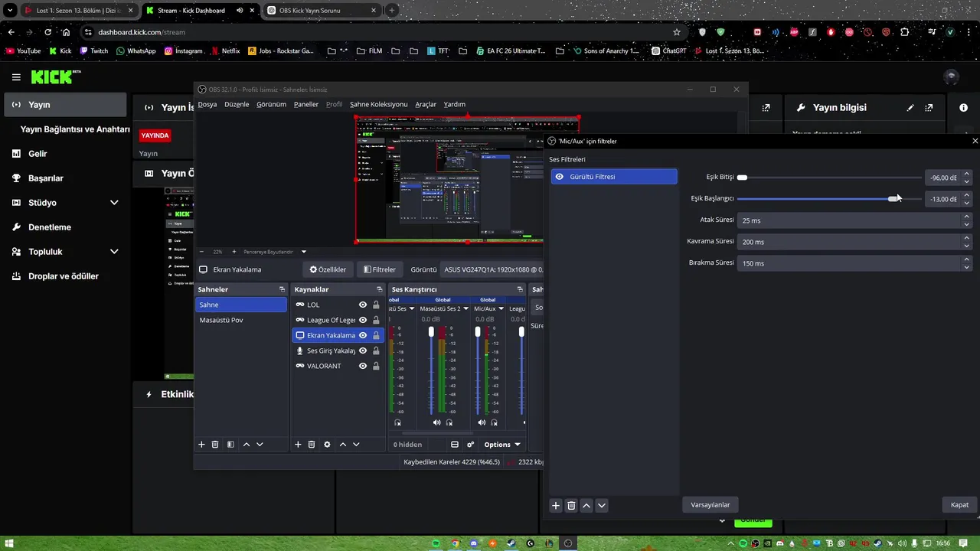Toggle visibility of LOL source
Viewport: 980px width, 551px height.
point(363,305)
